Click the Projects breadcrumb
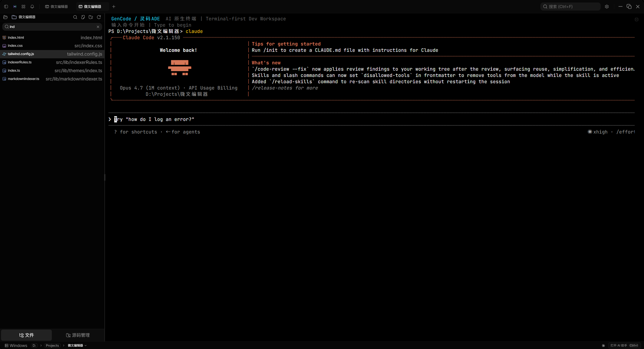This screenshot has height=349, width=644. (x=52, y=345)
